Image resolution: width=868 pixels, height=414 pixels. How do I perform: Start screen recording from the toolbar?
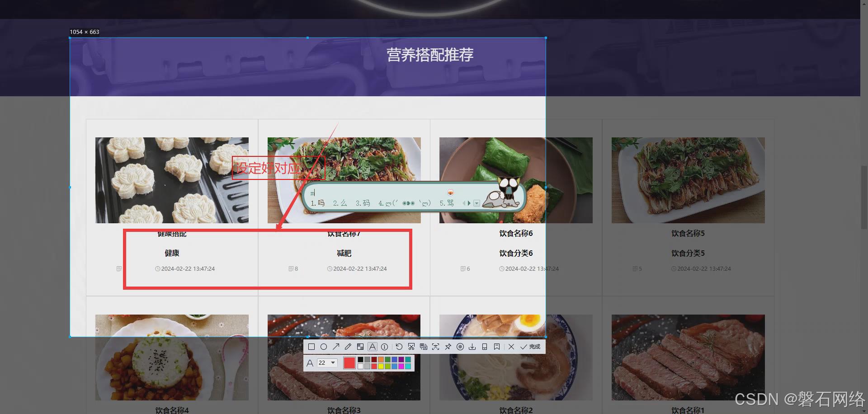(x=460, y=347)
